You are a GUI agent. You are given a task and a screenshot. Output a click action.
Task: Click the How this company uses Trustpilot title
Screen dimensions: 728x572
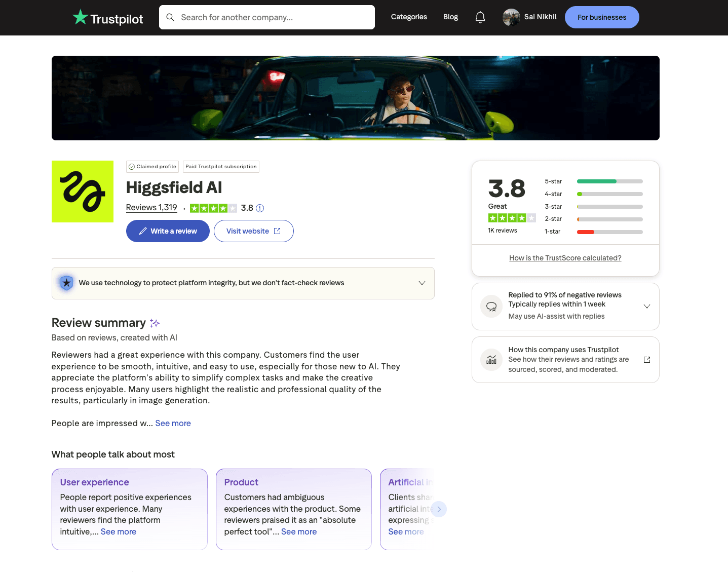tap(564, 350)
